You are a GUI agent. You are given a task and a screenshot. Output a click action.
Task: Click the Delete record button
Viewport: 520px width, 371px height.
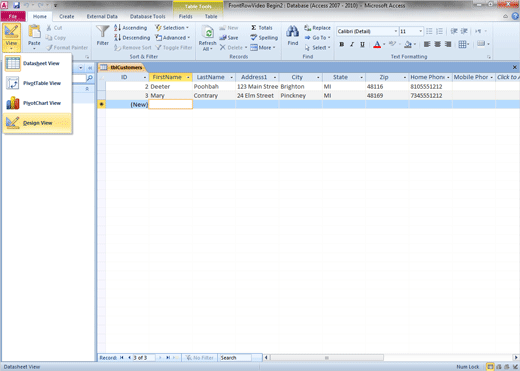[233, 48]
